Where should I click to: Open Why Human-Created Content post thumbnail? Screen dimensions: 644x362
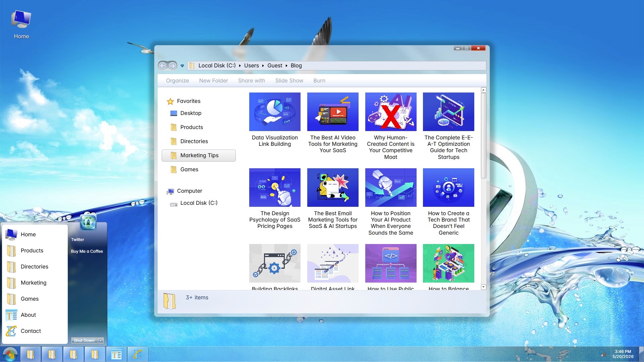pos(391,112)
